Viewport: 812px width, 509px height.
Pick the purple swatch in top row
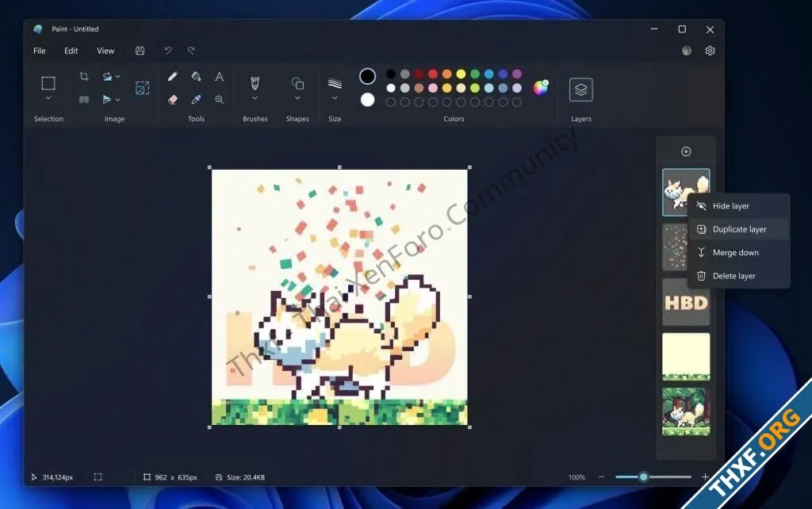tap(517, 74)
